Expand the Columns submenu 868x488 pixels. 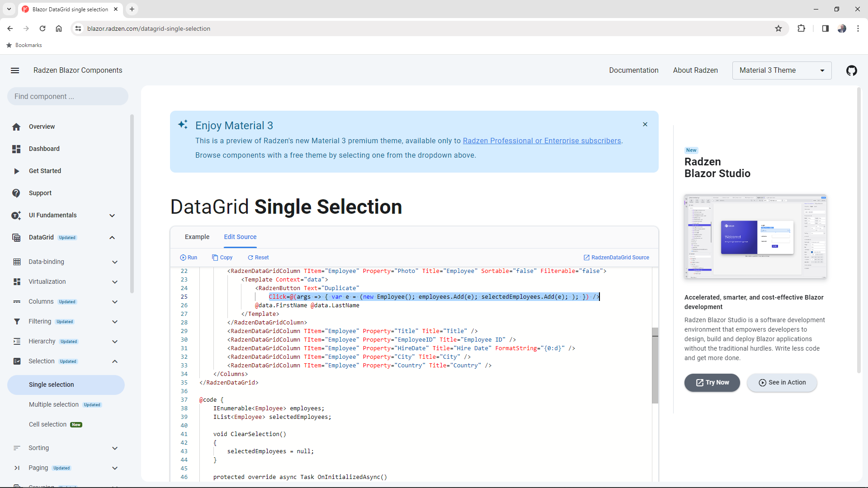115,302
